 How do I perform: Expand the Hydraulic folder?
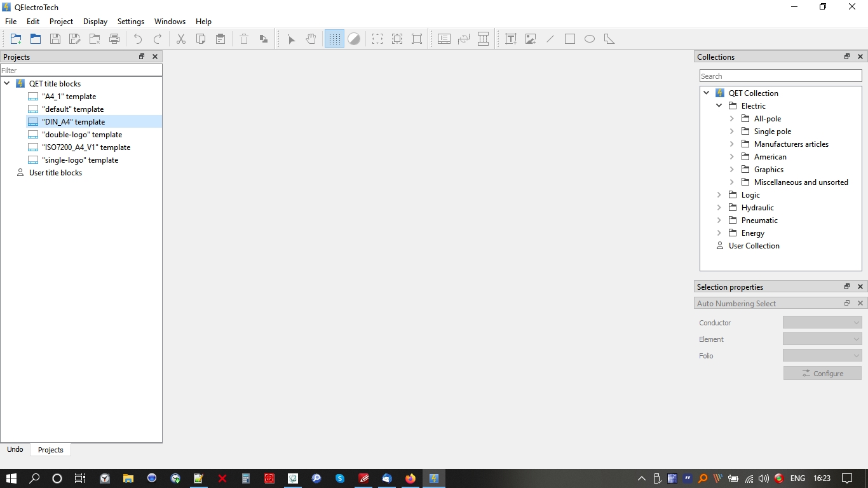(x=719, y=207)
